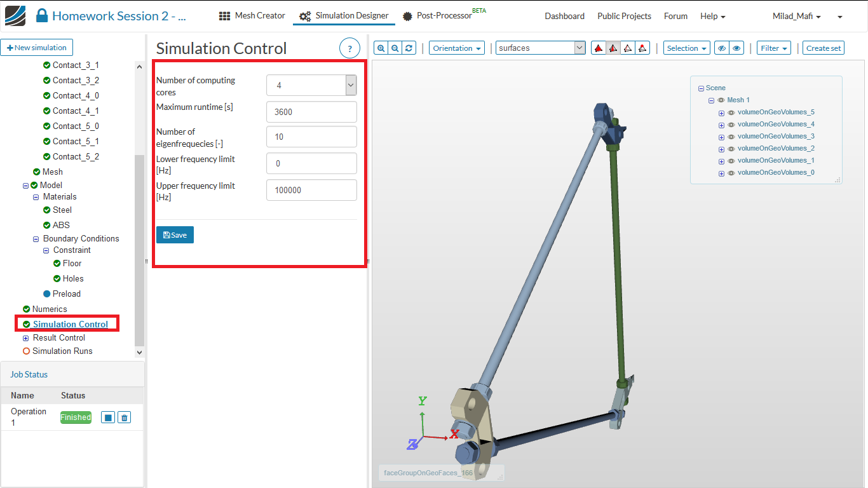Expand the volumeOnGeoVolumes_5 node

click(721, 113)
